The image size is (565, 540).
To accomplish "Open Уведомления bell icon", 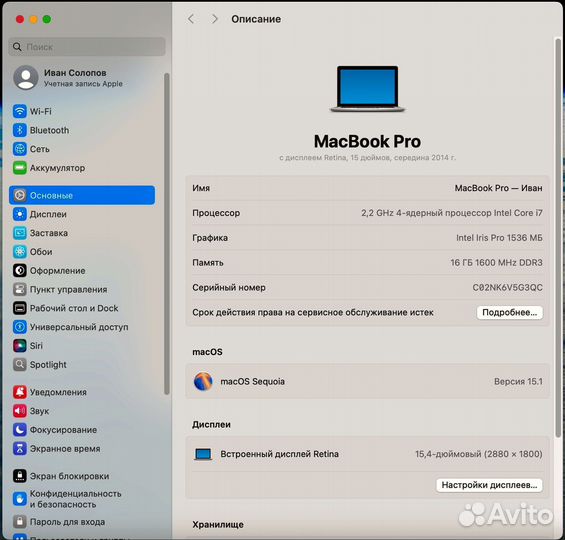I will (20, 392).
